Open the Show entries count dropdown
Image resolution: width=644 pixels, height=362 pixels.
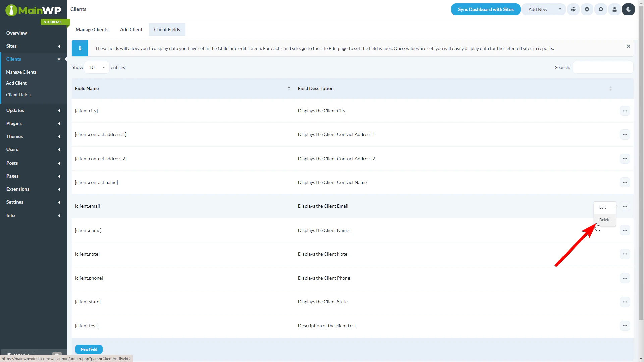coord(97,67)
